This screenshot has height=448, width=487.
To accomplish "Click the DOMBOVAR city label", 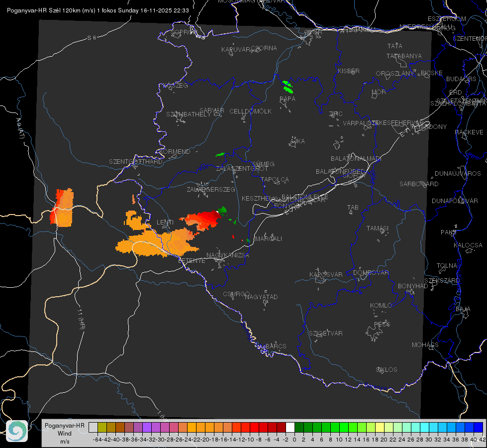I will coord(371,273).
